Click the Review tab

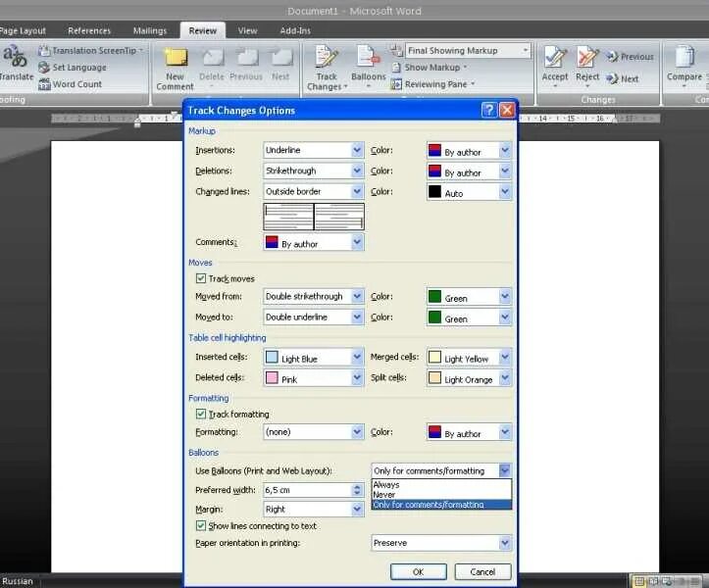[x=203, y=30]
